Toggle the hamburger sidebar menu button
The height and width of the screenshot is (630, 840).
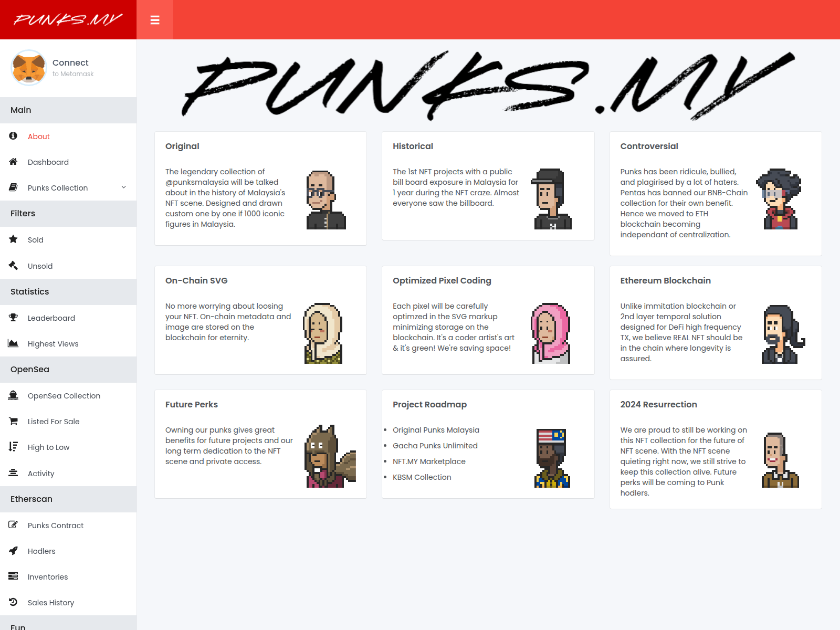(155, 20)
